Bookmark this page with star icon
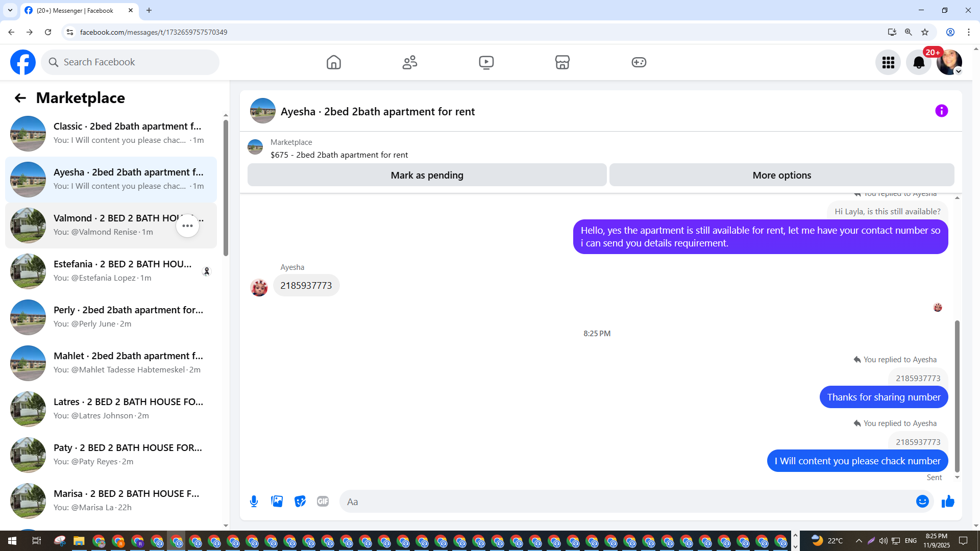 pyautogui.click(x=925, y=32)
